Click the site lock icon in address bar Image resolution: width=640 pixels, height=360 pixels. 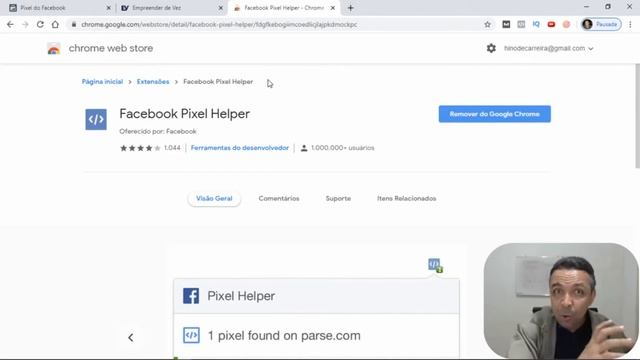point(74,24)
